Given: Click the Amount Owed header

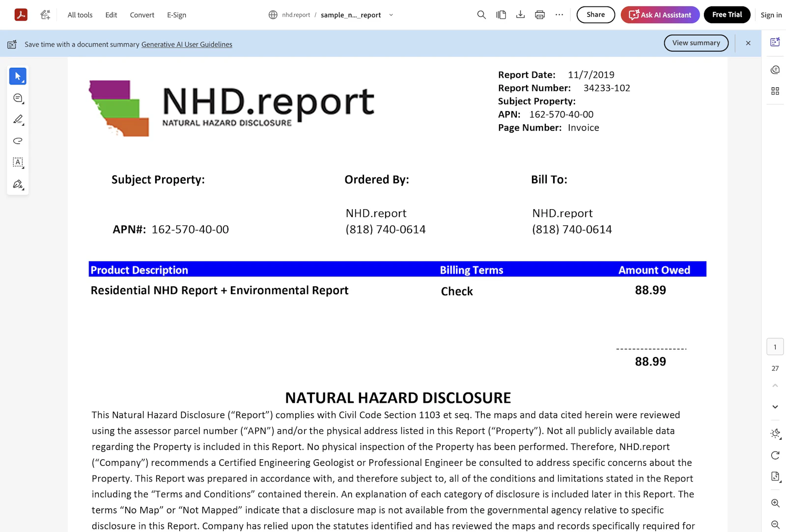Looking at the screenshot, I should click(x=654, y=270).
